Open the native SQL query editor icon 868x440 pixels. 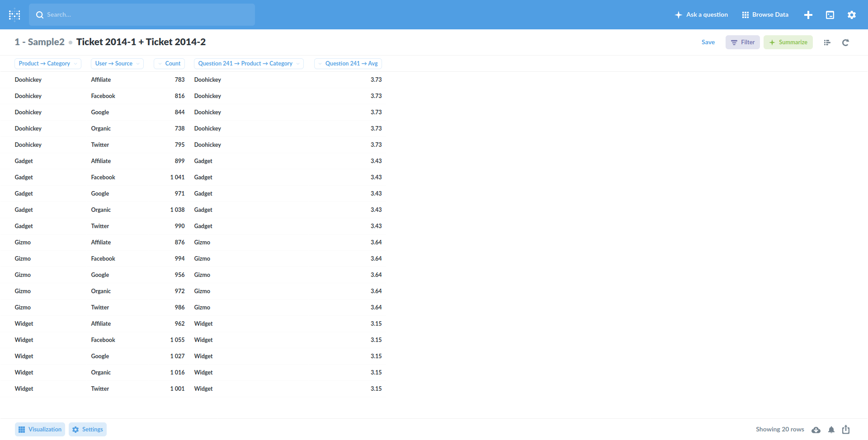830,14
